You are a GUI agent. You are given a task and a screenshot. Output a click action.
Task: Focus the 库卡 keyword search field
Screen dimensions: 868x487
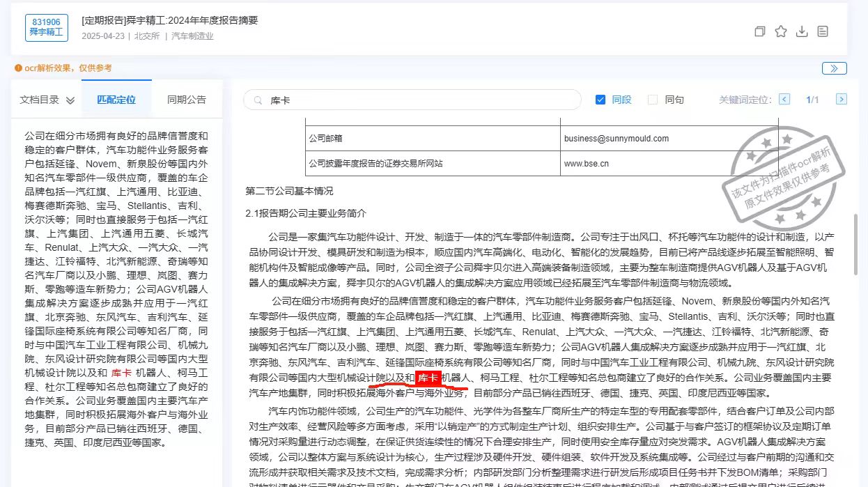pyautogui.click(x=412, y=100)
